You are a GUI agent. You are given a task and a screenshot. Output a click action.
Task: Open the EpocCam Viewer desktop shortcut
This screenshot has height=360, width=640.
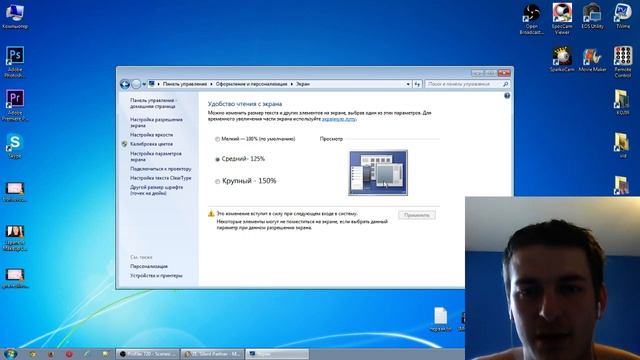[x=562, y=19]
